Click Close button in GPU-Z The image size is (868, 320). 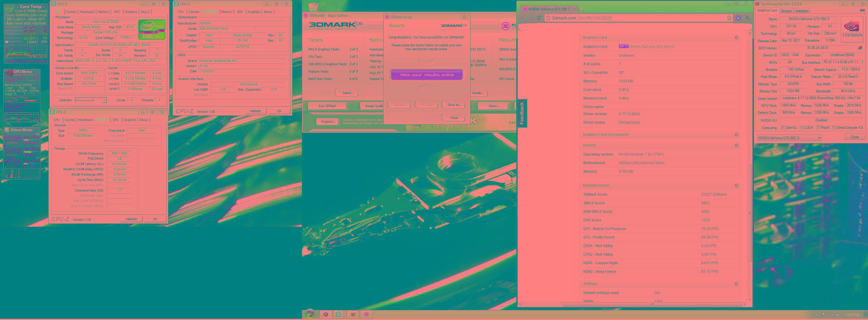[x=854, y=137]
